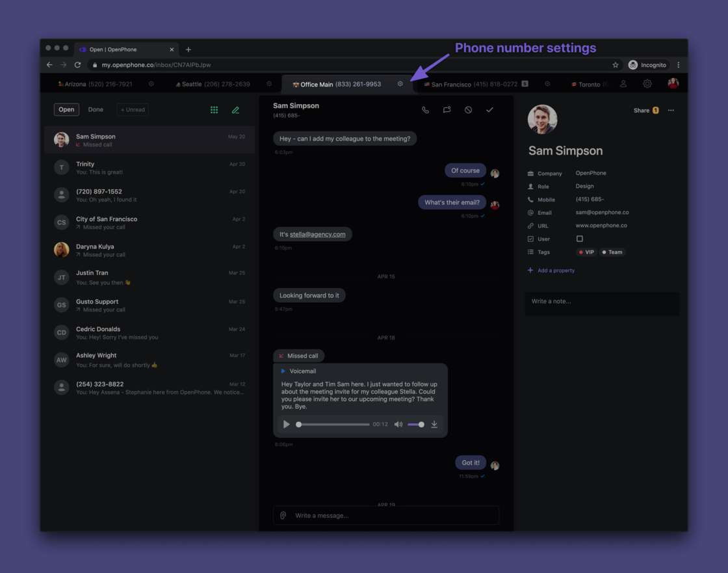Viewport: 728px width, 573px height.
Task: Click Incognito profile indicator
Action: [x=647, y=65]
